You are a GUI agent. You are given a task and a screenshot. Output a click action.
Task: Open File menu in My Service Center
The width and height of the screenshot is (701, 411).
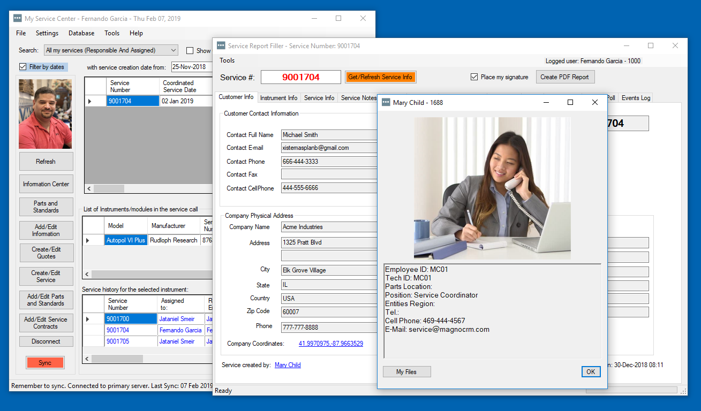tap(21, 33)
